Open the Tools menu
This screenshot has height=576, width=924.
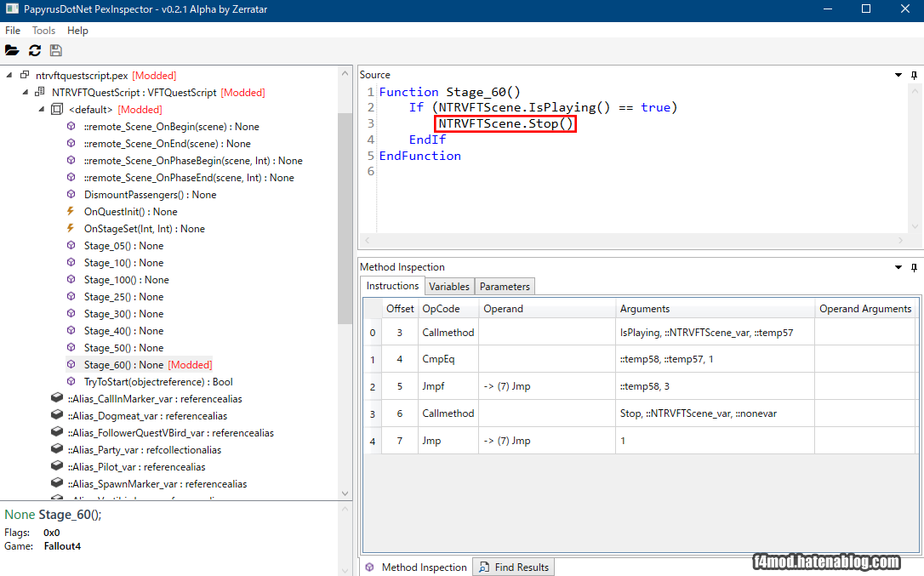43,31
